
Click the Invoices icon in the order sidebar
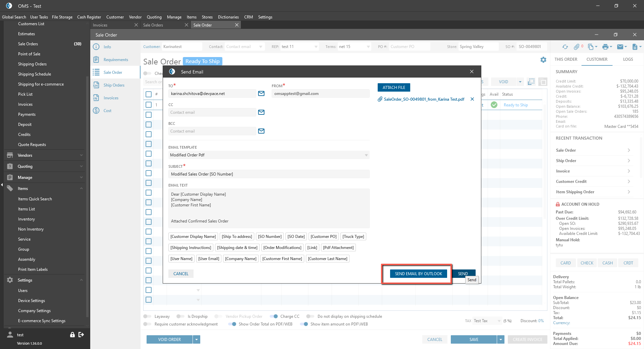click(96, 98)
